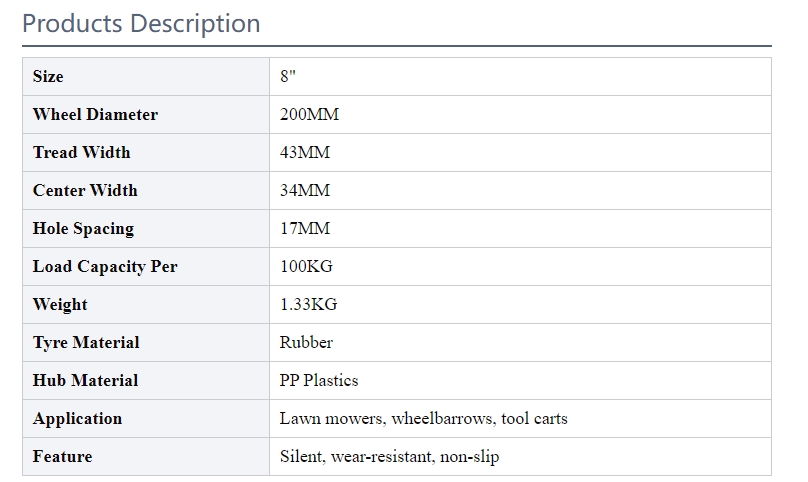This screenshot has width=808, height=482.
Task: Select the Tyre Material label
Action: pos(86,343)
